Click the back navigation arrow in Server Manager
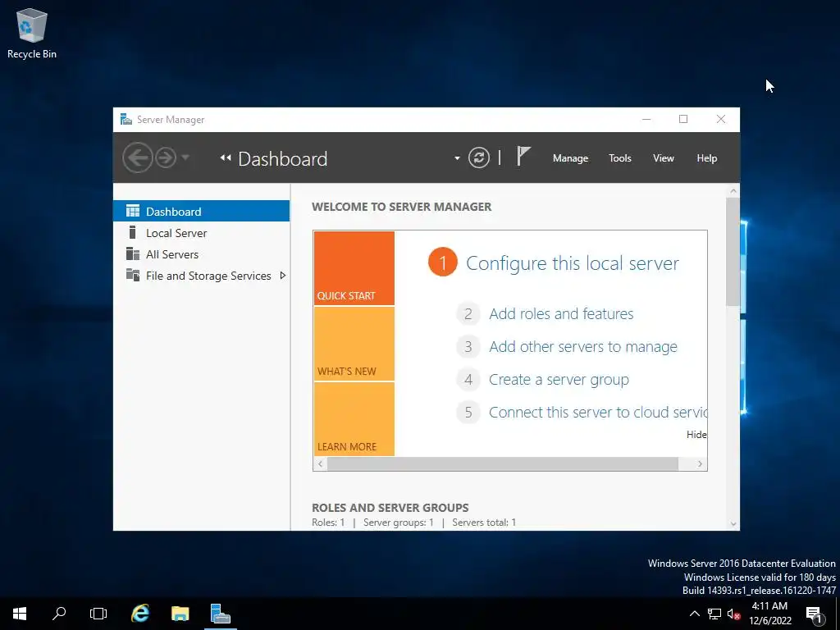 tap(137, 157)
